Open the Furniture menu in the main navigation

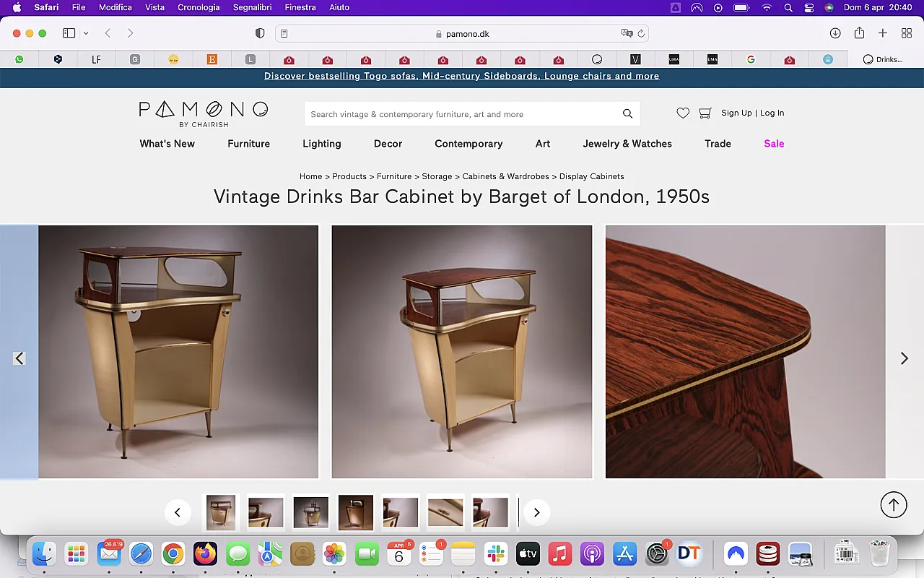pyautogui.click(x=249, y=144)
